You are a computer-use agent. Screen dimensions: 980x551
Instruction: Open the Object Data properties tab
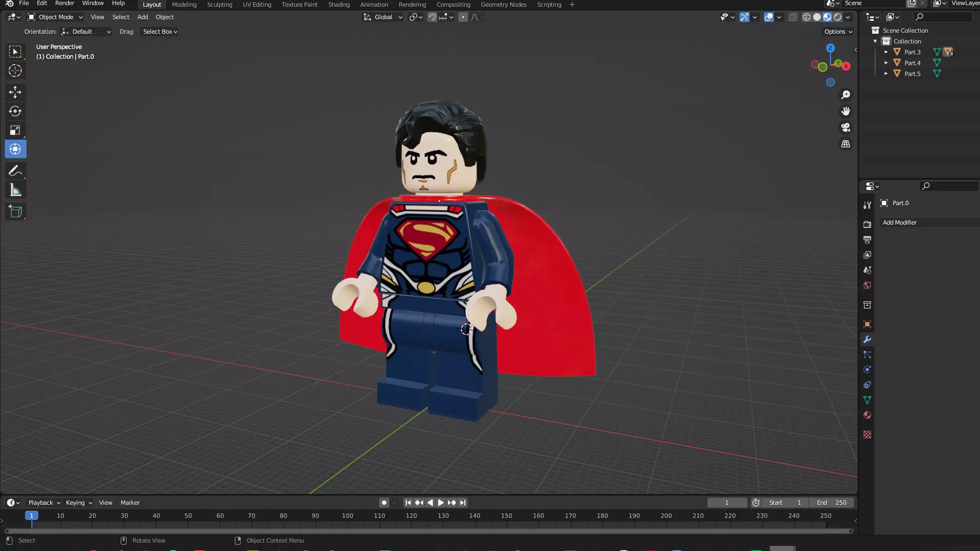tap(867, 400)
